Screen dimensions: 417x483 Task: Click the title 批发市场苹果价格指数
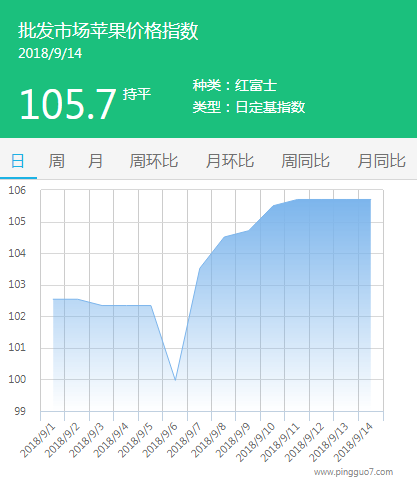coord(108,31)
